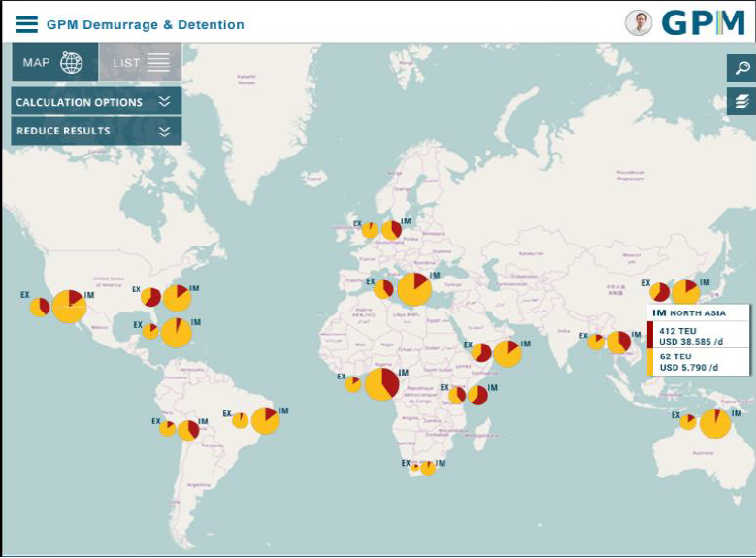756x558 pixels.
Task: Select the Mediterranean IM pie
Action: (414, 289)
